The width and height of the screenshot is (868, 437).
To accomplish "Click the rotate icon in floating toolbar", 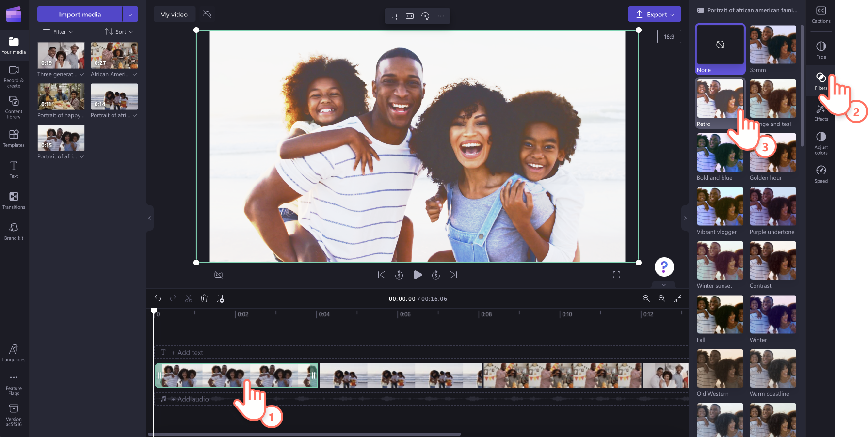I will 425,16.
